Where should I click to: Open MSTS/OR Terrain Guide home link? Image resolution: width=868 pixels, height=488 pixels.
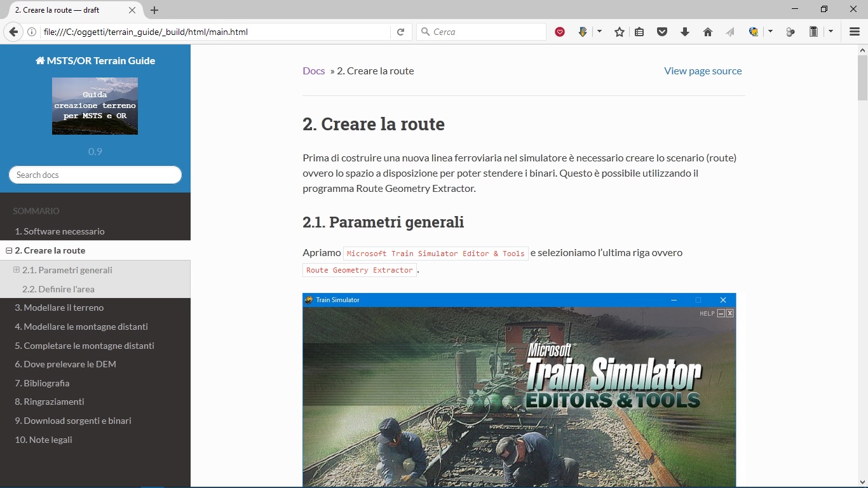click(95, 61)
